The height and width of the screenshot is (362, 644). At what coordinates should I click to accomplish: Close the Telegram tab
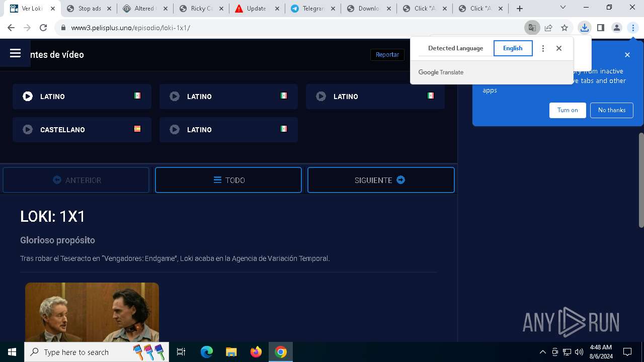click(333, 9)
